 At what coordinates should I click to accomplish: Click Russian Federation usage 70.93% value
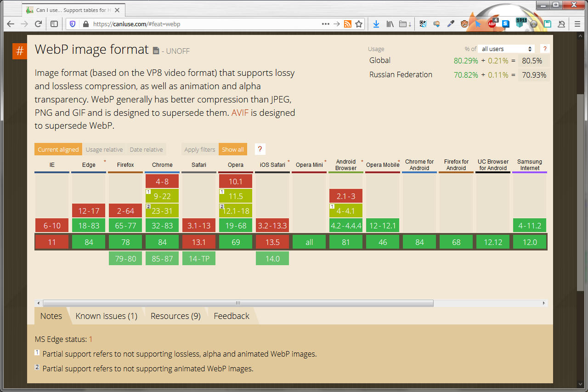point(534,75)
